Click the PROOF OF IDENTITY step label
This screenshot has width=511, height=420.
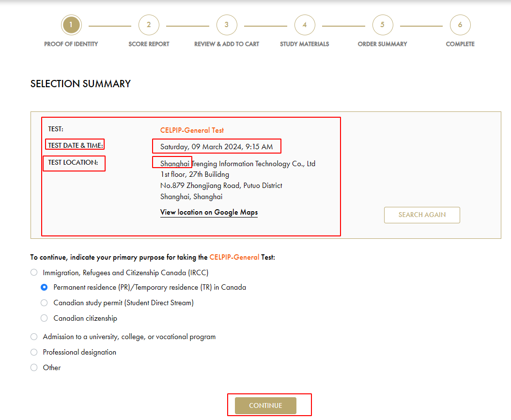click(71, 44)
